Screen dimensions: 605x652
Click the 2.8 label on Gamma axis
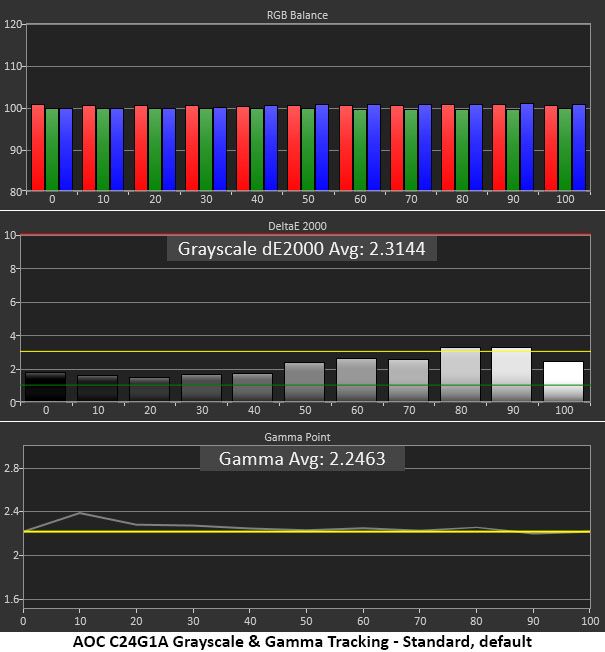click(x=11, y=469)
